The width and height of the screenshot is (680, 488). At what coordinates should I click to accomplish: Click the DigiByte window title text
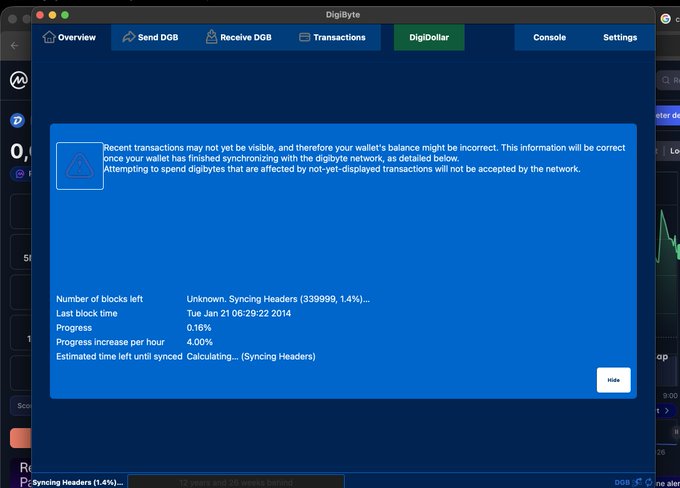pos(343,15)
